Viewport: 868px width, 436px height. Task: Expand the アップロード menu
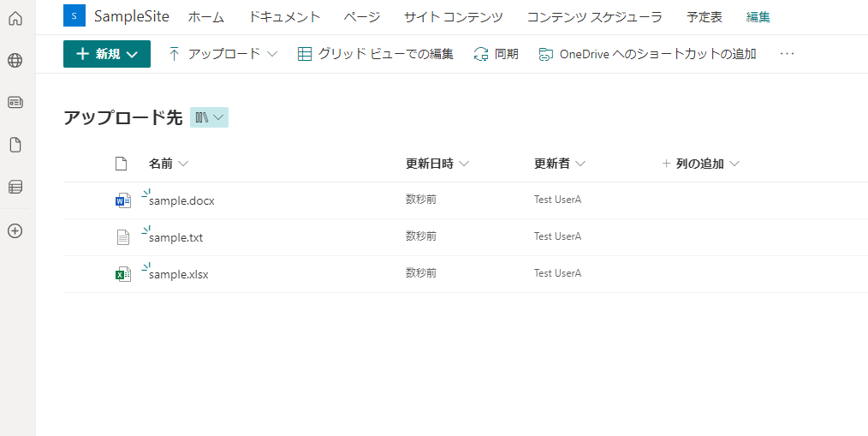[x=223, y=54]
